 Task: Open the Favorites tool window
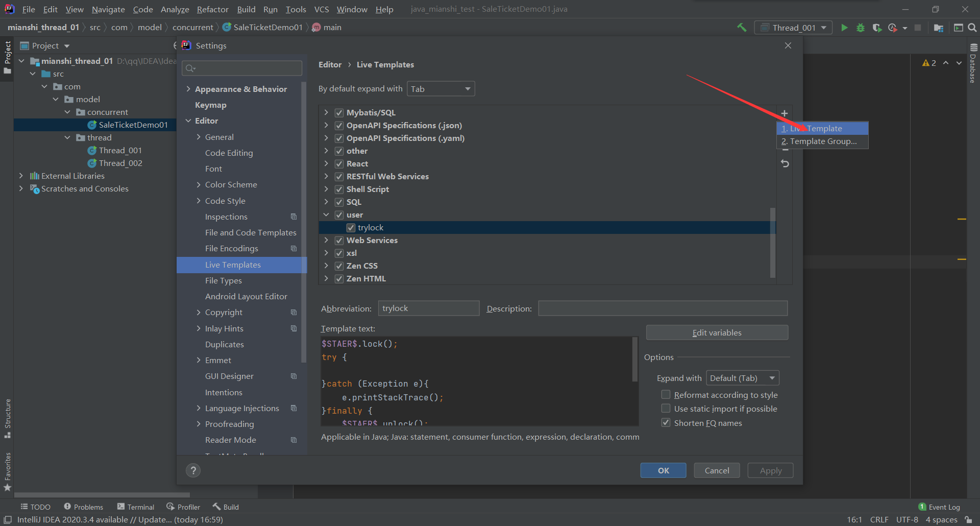(7, 472)
